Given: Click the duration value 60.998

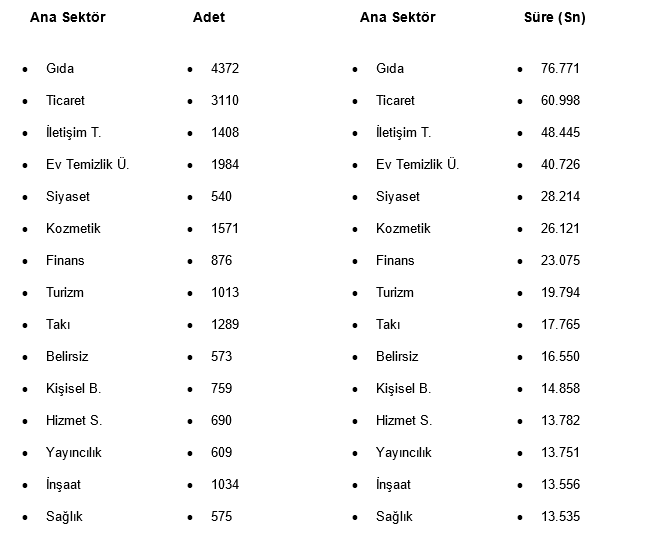Looking at the screenshot, I should 561,101.
